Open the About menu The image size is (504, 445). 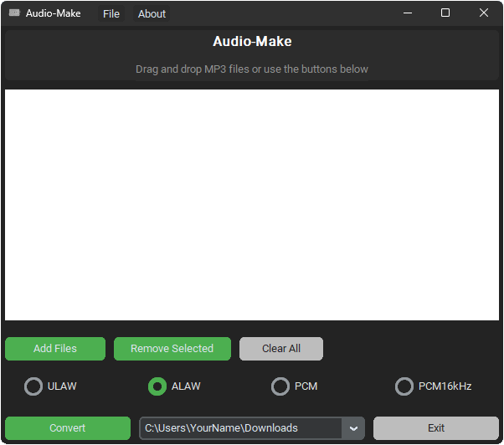point(152,14)
